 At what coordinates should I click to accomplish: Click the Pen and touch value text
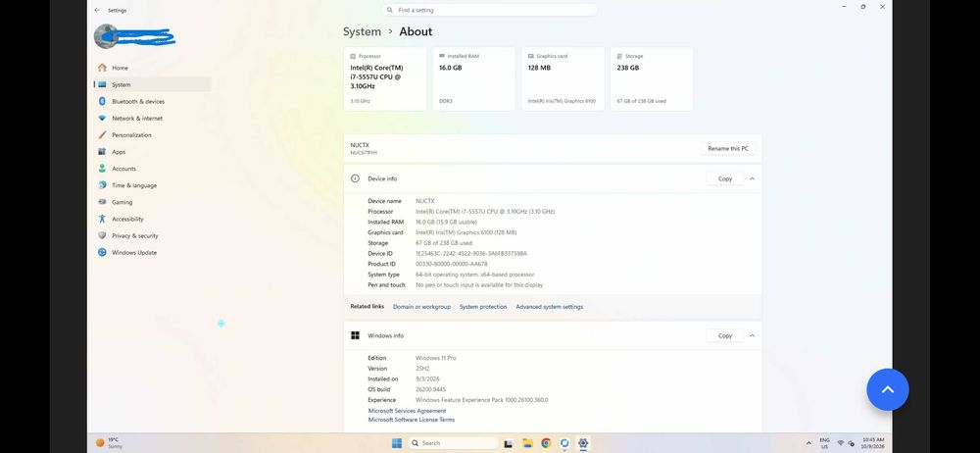coord(479,284)
